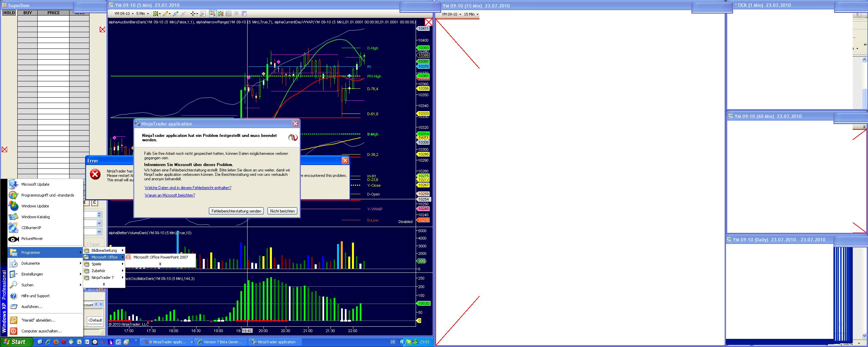Click the CDBurnerXP disc icon

coord(13,228)
